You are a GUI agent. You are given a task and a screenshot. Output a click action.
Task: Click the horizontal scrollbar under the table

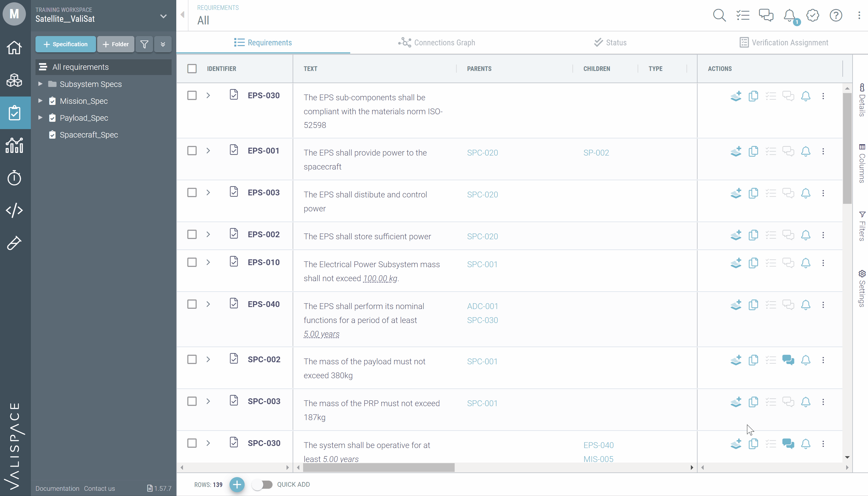[x=379, y=468]
